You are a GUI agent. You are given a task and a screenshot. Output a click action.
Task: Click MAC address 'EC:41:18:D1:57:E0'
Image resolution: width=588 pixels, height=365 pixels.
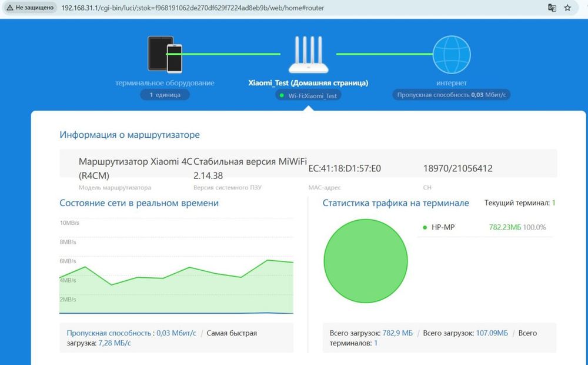click(x=345, y=168)
